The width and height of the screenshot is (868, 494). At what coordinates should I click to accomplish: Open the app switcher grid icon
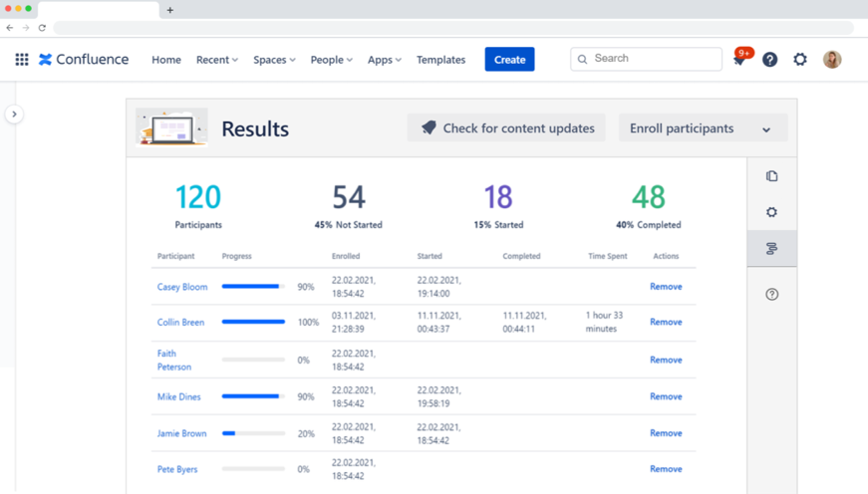[21, 60]
